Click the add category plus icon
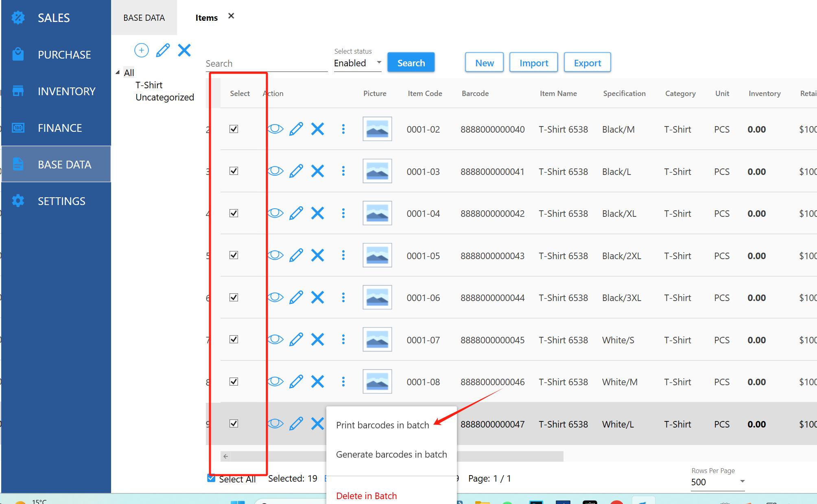 [x=141, y=50]
